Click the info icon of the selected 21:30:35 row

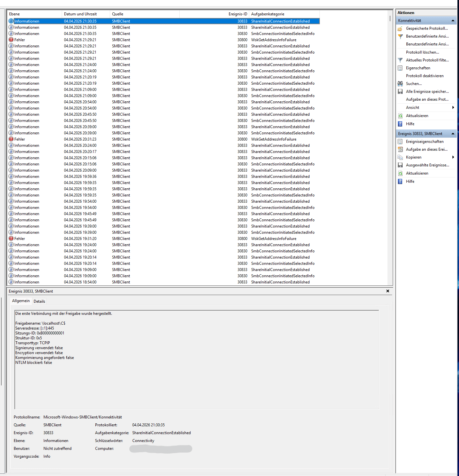[x=11, y=21]
